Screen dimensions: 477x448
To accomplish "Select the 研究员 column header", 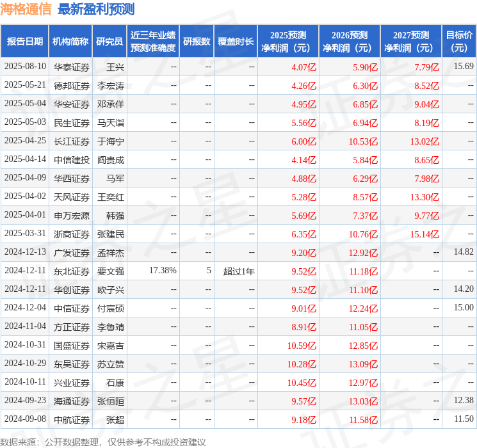I will pos(109,42).
